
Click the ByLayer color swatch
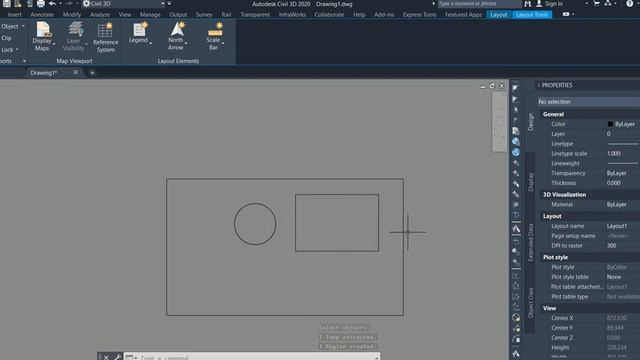(x=610, y=124)
